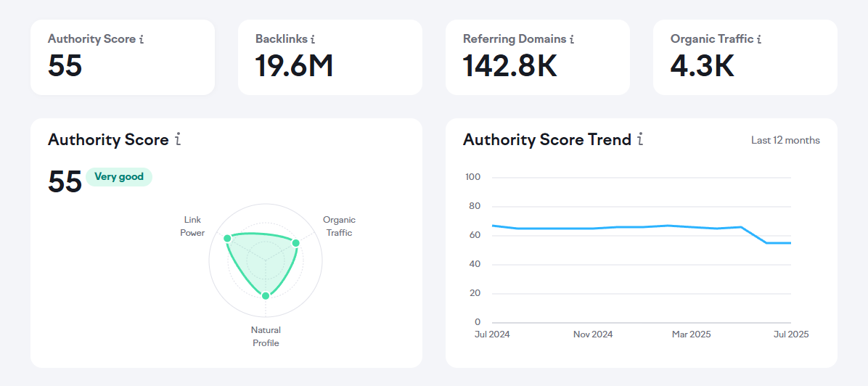Click info icon next to Referring Domains
The width and height of the screenshot is (868, 386).
point(572,39)
